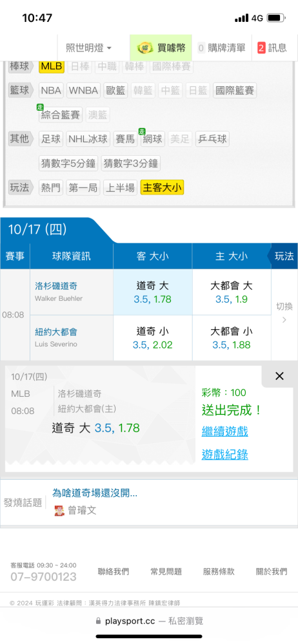The height and width of the screenshot is (644, 298).
Task: Switch to the 網球 category tab
Action: [152, 139]
